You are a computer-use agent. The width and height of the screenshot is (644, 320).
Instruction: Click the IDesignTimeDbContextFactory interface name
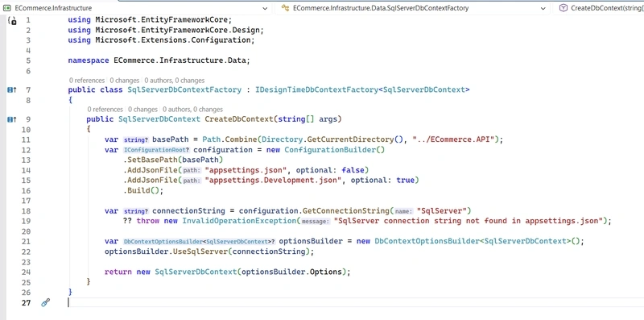[316, 89]
